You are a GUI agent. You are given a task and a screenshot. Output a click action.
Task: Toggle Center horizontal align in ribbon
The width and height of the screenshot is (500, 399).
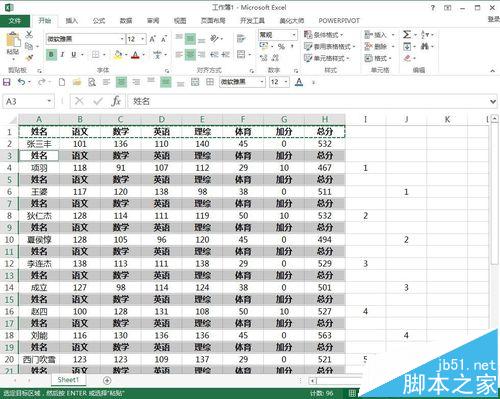pos(190,54)
